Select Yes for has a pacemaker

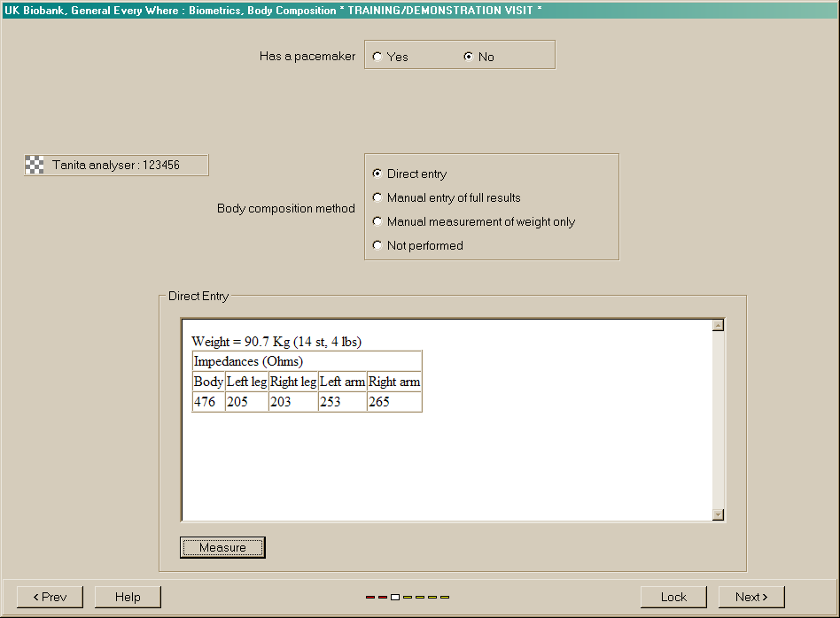[378, 57]
